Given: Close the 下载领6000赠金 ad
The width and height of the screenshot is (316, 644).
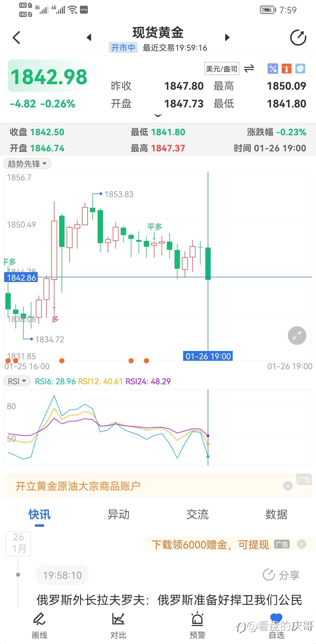Looking at the screenshot, I should pos(301,544).
